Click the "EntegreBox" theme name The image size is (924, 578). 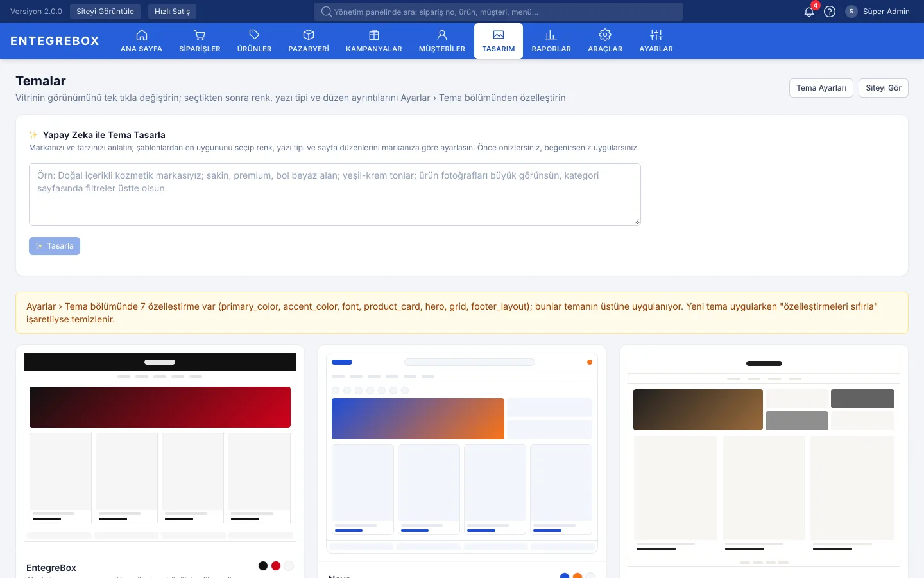[51, 568]
